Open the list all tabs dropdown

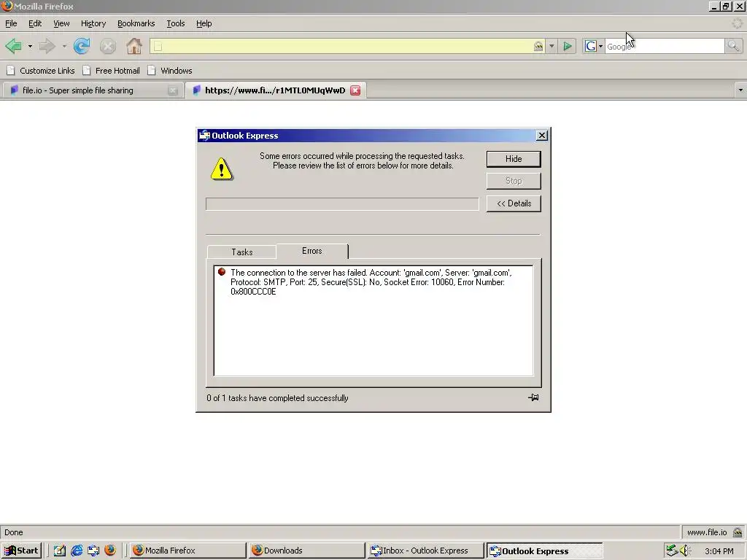[740, 90]
